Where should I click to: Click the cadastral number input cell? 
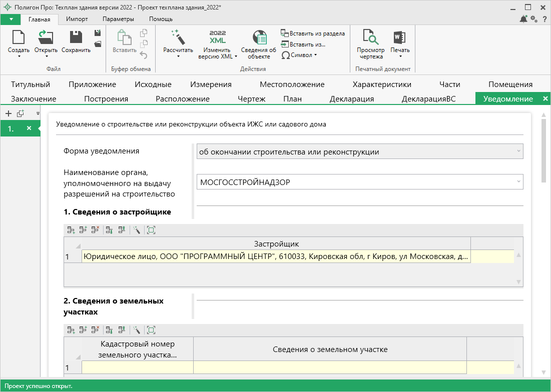pyautogui.click(x=137, y=367)
